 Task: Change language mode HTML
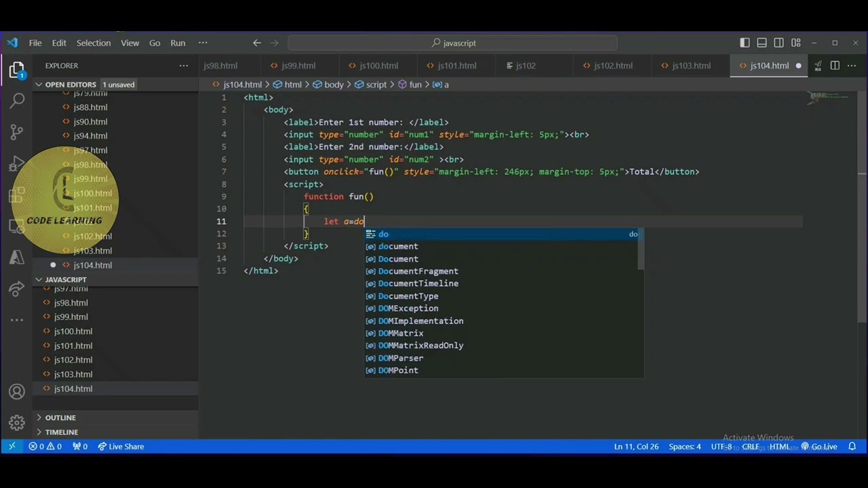coord(779,447)
